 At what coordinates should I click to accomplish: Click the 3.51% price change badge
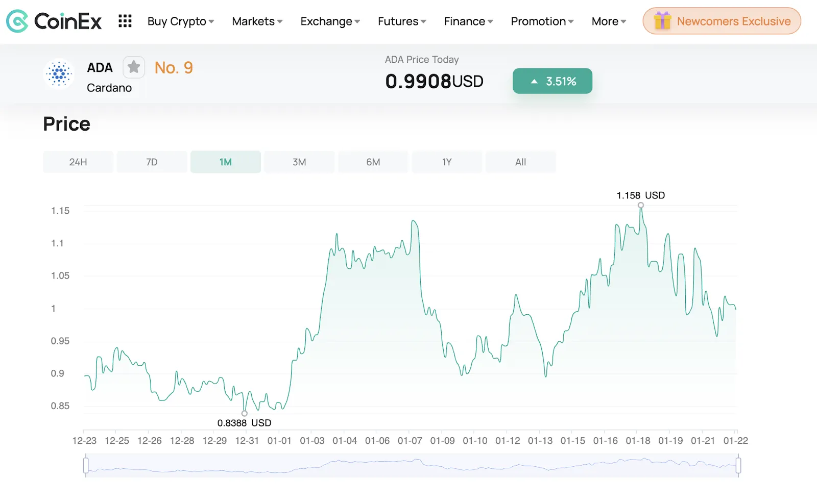click(x=552, y=81)
